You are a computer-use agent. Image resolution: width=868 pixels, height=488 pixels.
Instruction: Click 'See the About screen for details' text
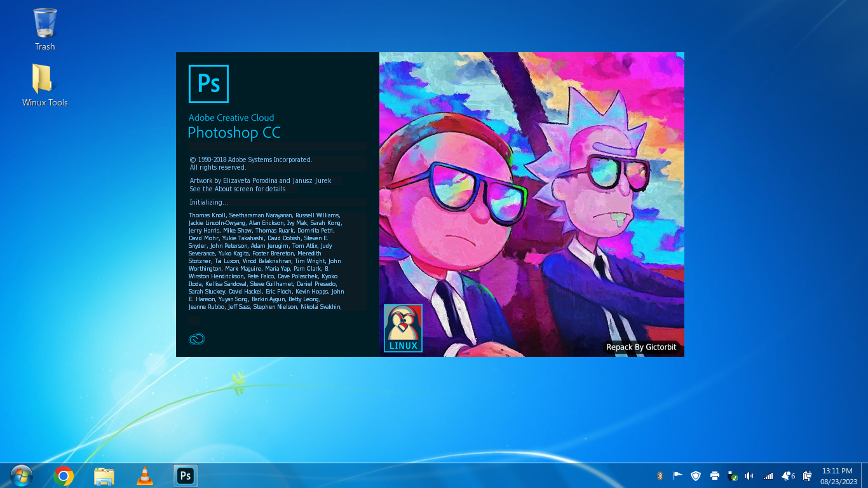pos(238,189)
